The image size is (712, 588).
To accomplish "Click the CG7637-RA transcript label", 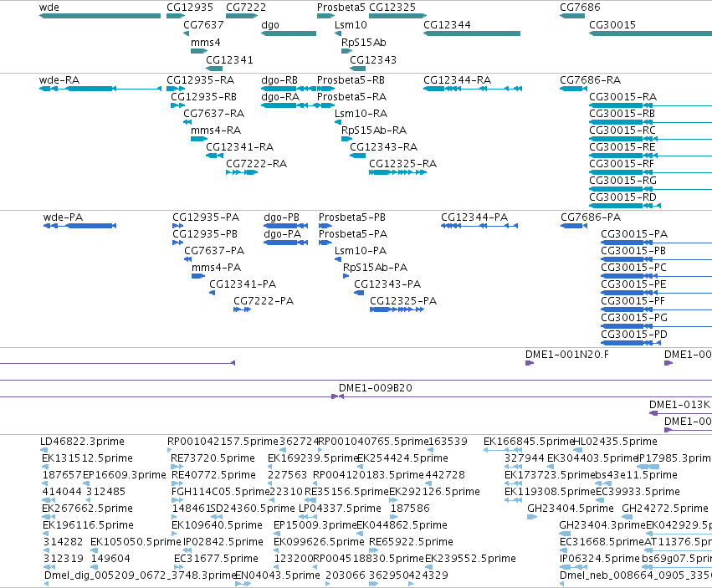I will click(x=214, y=114).
